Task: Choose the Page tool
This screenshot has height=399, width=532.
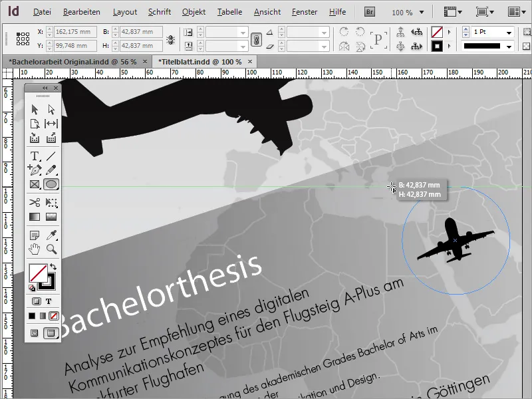Action: click(x=35, y=124)
